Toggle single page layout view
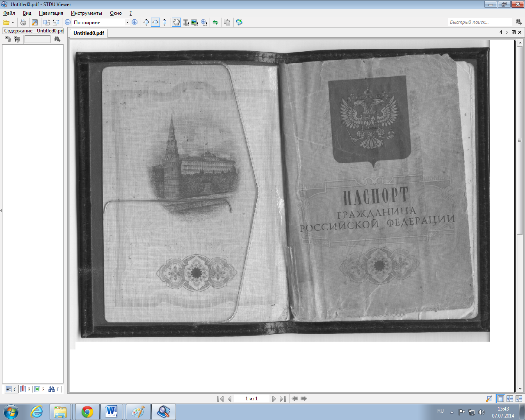The height and width of the screenshot is (420, 525). pyautogui.click(x=500, y=399)
